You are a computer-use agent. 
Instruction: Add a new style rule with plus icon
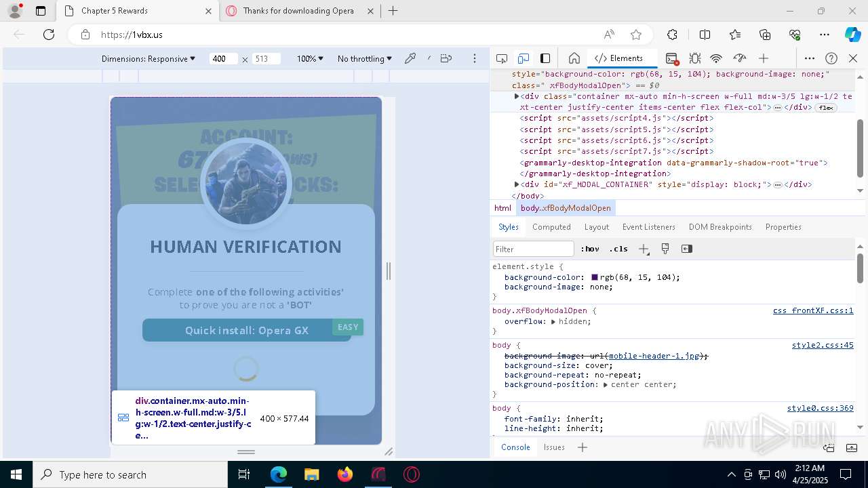pyautogui.click(x=644, y=249)
